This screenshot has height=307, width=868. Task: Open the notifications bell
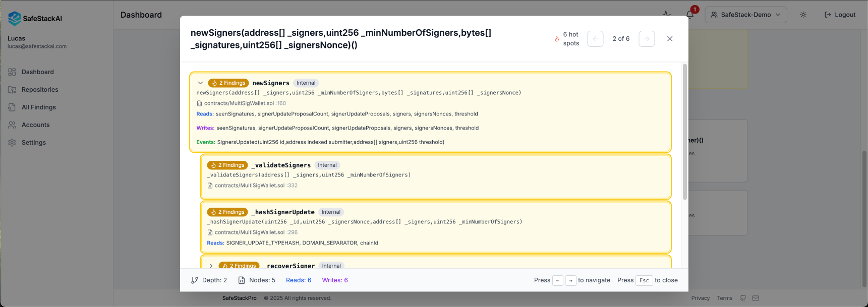point(690,15)
